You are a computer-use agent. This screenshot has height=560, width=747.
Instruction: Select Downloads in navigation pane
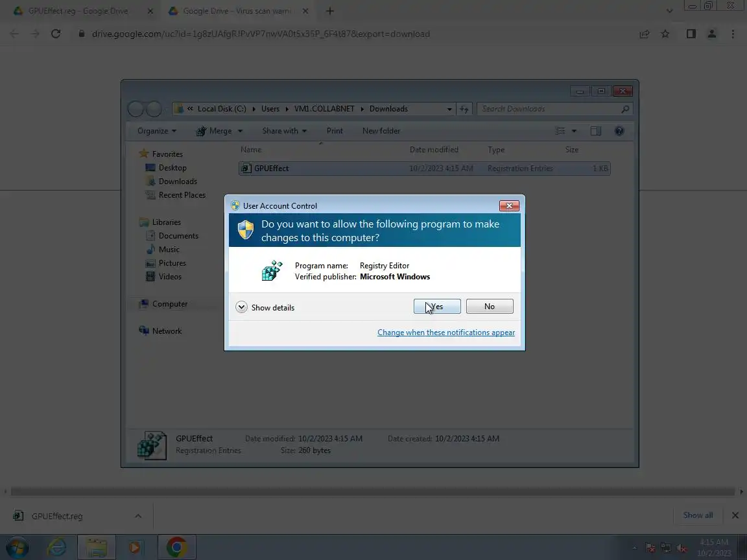tap(178, 181)
